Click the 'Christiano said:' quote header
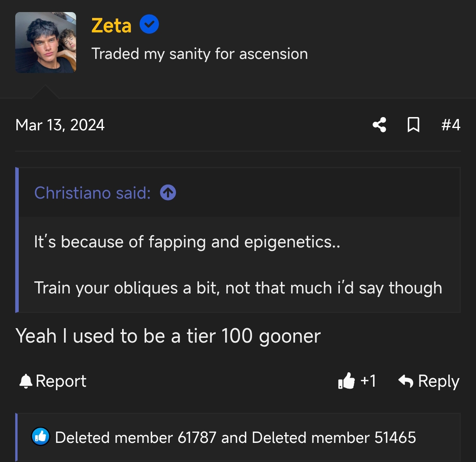The height and width of the screenshot is (462, 476). 92,193
